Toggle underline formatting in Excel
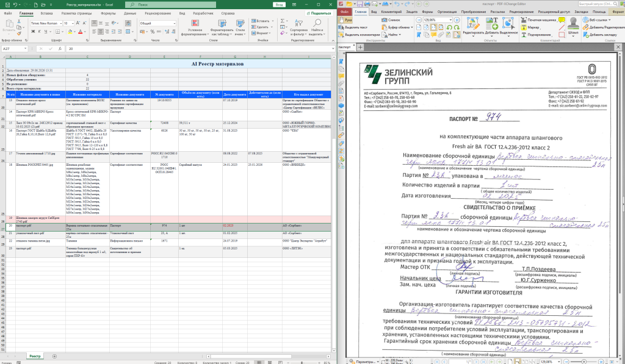This screenshot has height=364, width=625. (x=45, y=32)
